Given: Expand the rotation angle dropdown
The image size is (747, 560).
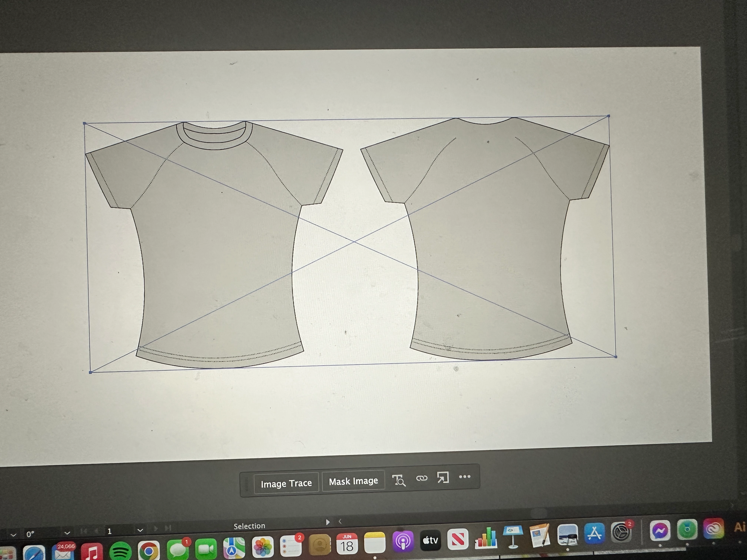Looking at the screenshot, I should coord(67,533).
